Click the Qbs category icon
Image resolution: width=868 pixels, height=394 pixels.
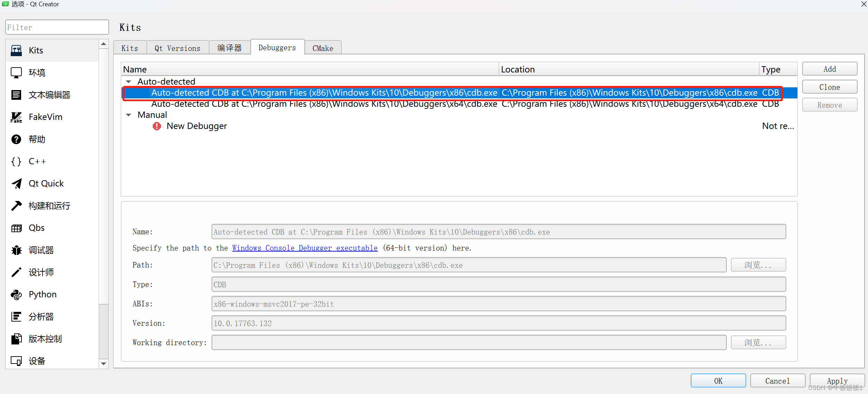pyautogui.click(x=16, y=228)
